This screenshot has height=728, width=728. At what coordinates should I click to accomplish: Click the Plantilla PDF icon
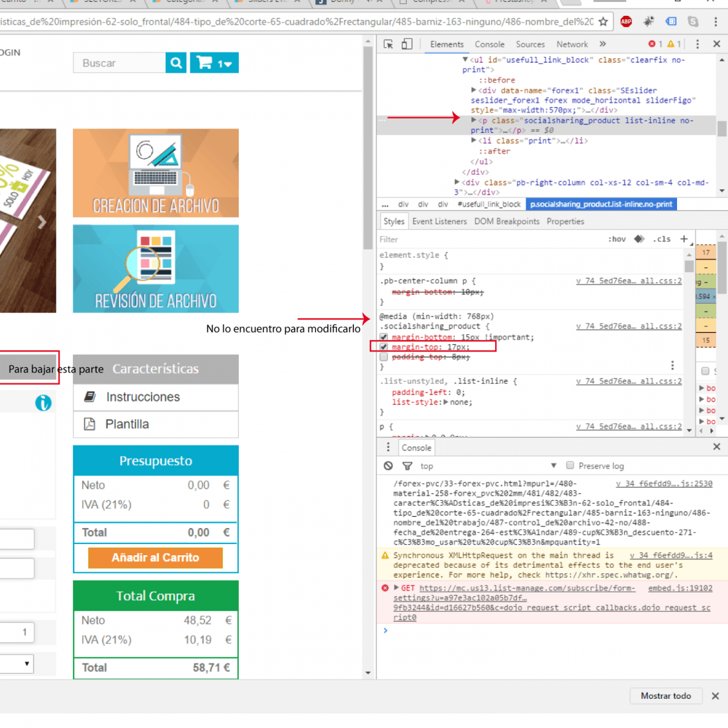89,424
